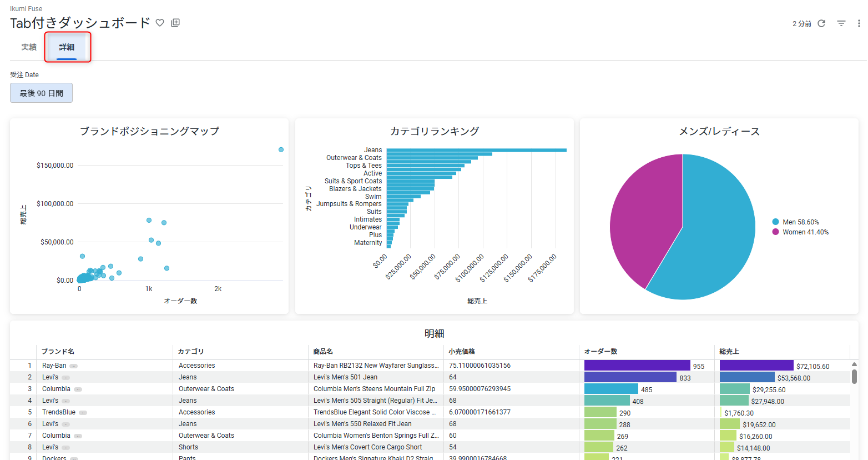Click the drill icon beside Levi's in row 2
The width and height of the screenshot is (868, 460).
pos(66,377)
